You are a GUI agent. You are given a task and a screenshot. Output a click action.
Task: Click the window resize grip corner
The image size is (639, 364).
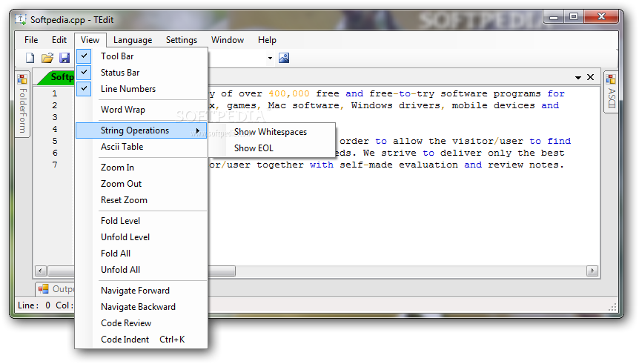[612, 308]
